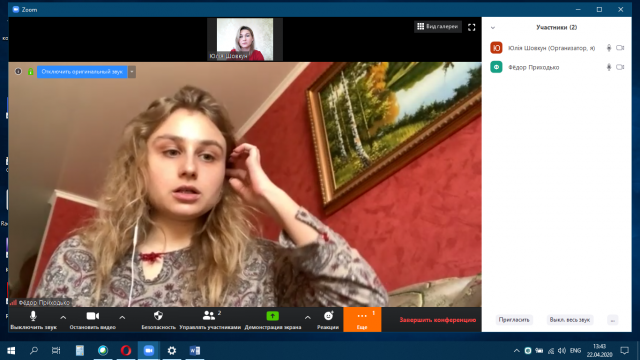Open taskbar clock and date
Image resolution: width=640 pixels, height=360 pixels.
600,351
